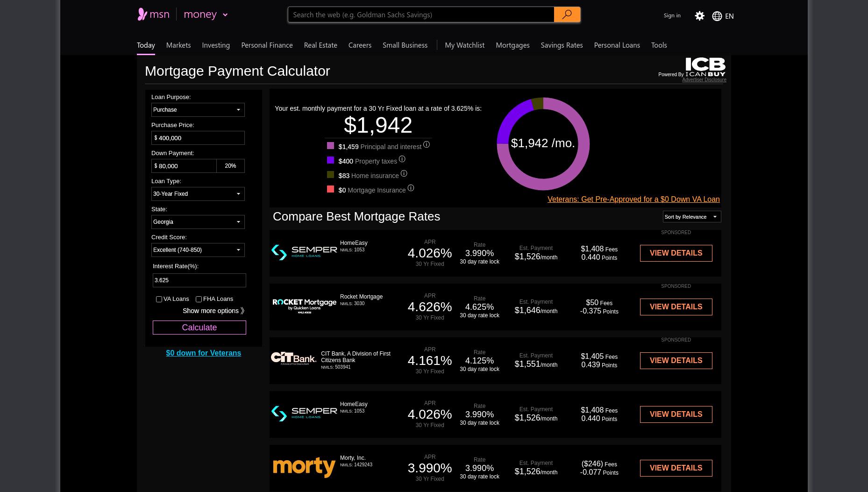The width and height of the screenshot is (868, 492).
Task: Open Personal Loans page
Action: click(617, 45)
